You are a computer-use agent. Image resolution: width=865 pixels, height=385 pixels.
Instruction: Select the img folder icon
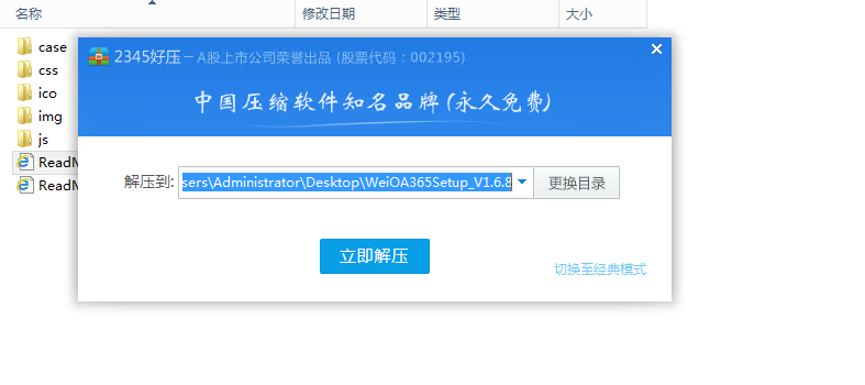click(24, 116)
